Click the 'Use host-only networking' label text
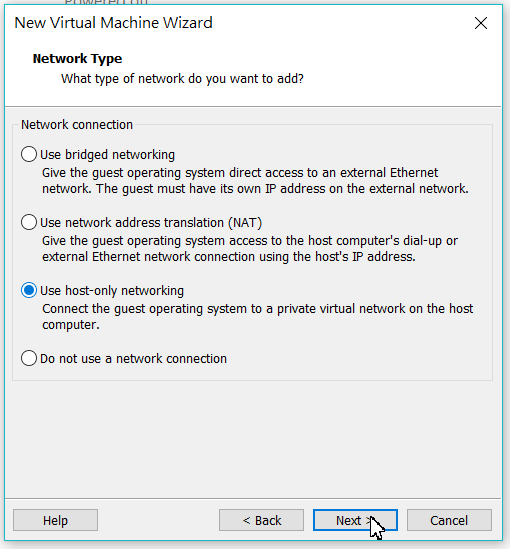Image resolution: width=510 pixels, height=549 pixels. [x=112, y=291]
